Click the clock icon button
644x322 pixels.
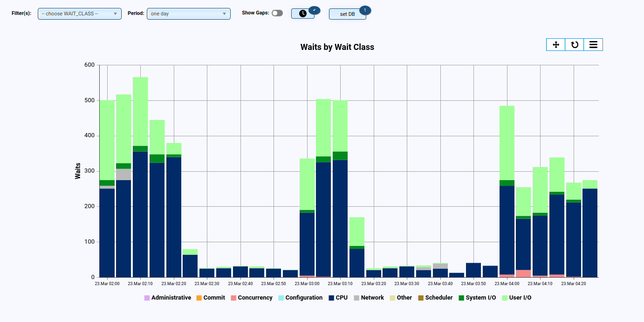point(302,14)
